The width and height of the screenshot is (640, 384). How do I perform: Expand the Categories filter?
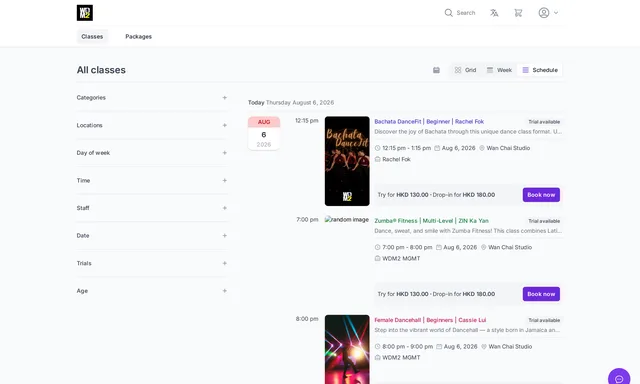point(152,98)
